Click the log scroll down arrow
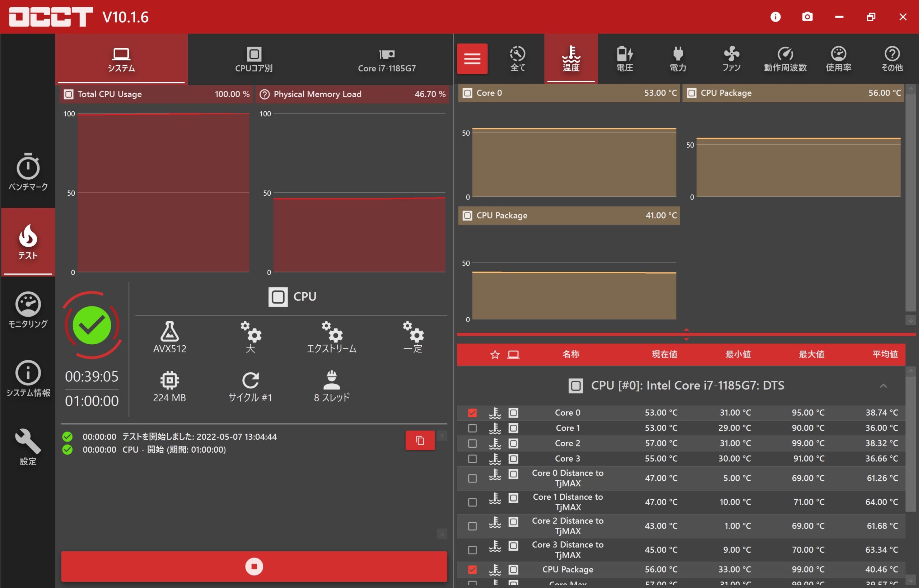 pos(442,534)
